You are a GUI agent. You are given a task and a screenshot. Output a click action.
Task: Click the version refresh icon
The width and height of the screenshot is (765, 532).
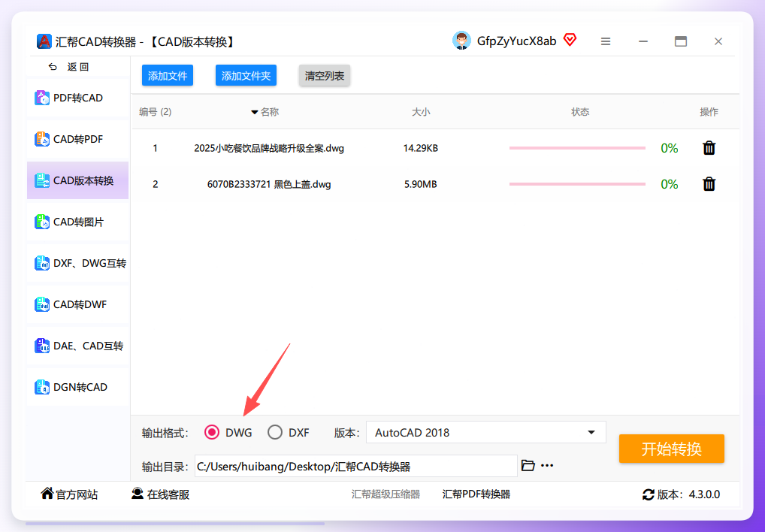point(648,494)
